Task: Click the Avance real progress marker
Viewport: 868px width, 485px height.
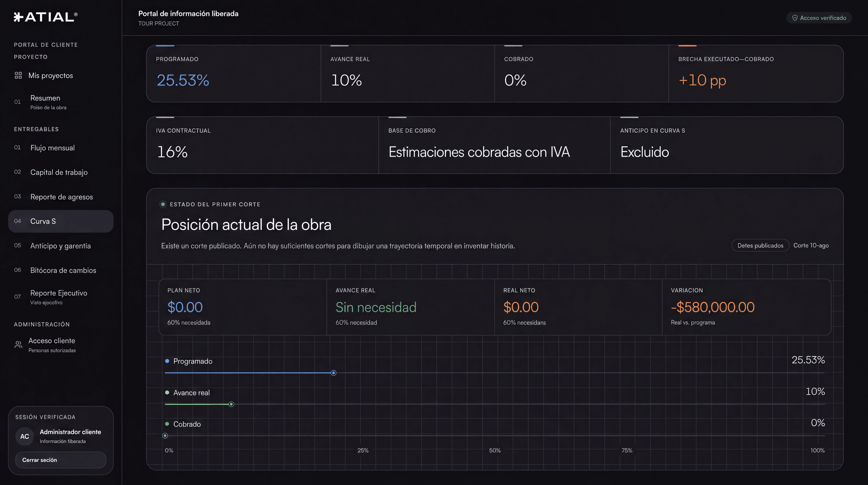Action: (x=231, y=404)
